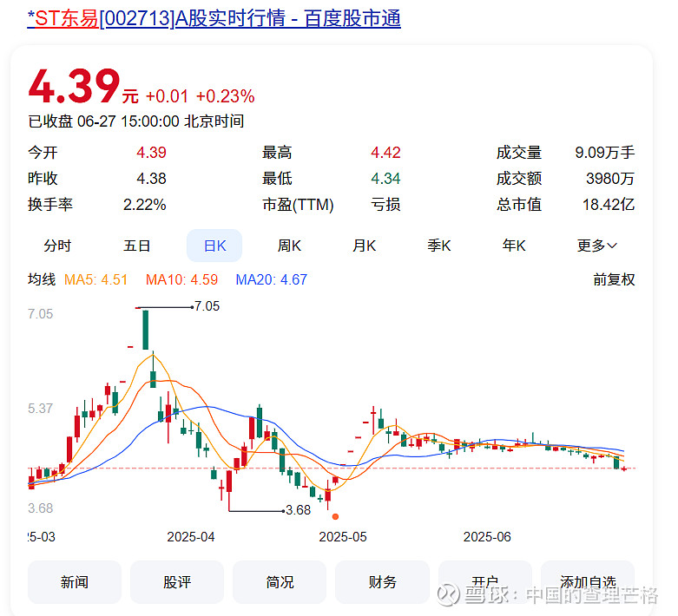Click the 成交额 value 3980万

610,179
